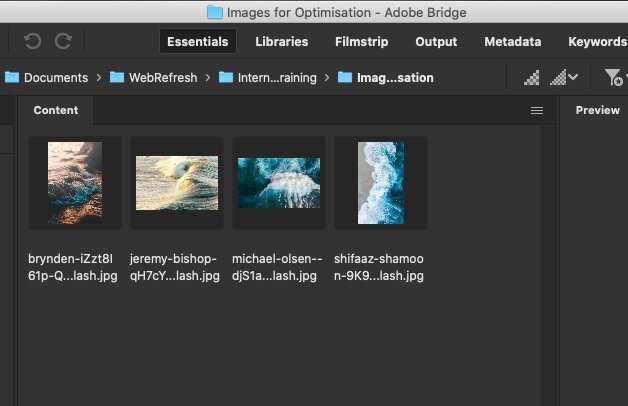Open the Content panel hamburger menu
The image size is (628, 406).
537,111
